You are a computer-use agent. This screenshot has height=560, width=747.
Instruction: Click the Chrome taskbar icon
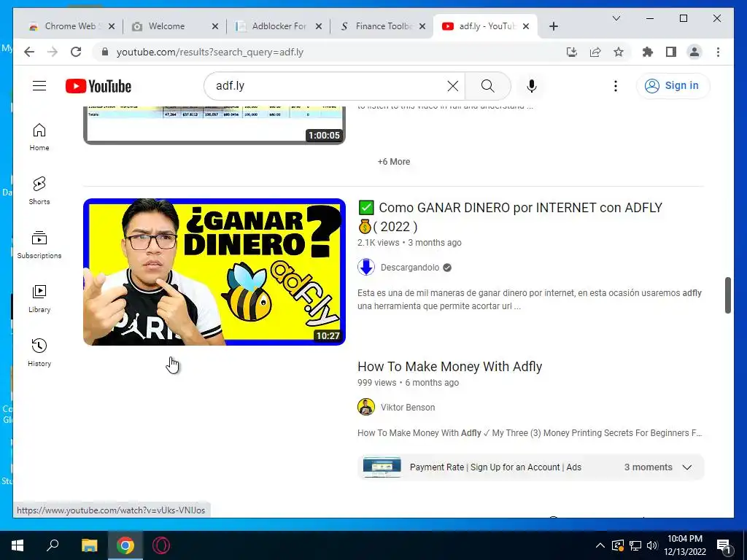(x=125, y=545)
